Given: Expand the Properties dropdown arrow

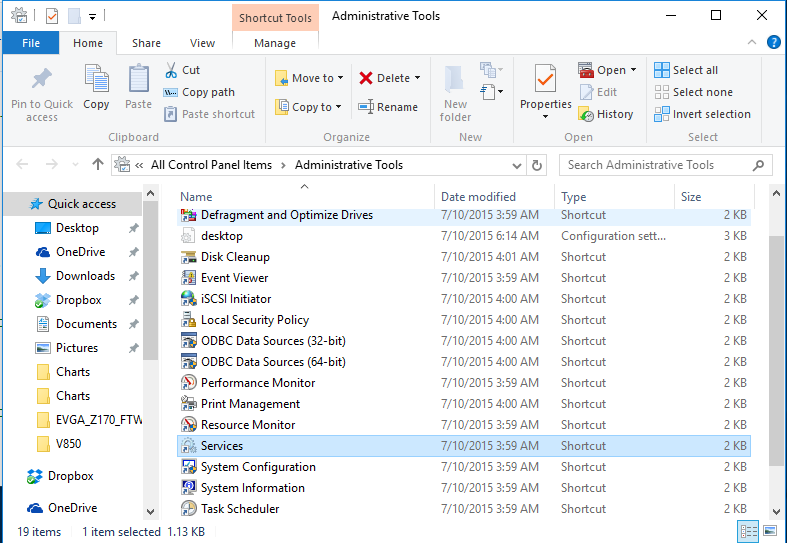Looking at the screenshot, I should 546,116.
